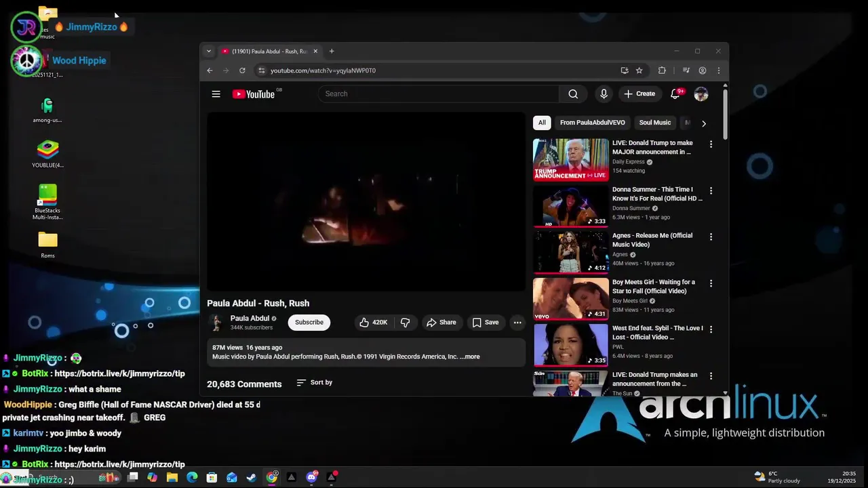Bookmark this page with the star icon

point(639,70)
